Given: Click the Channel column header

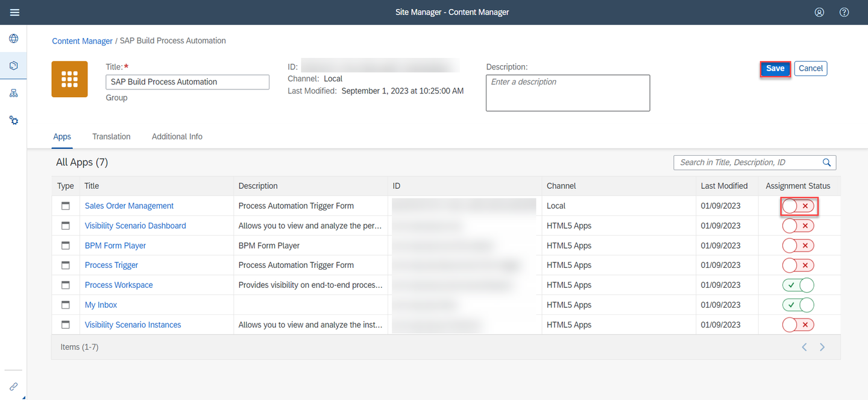Looking at the screenshot, I should coord(619,186).
